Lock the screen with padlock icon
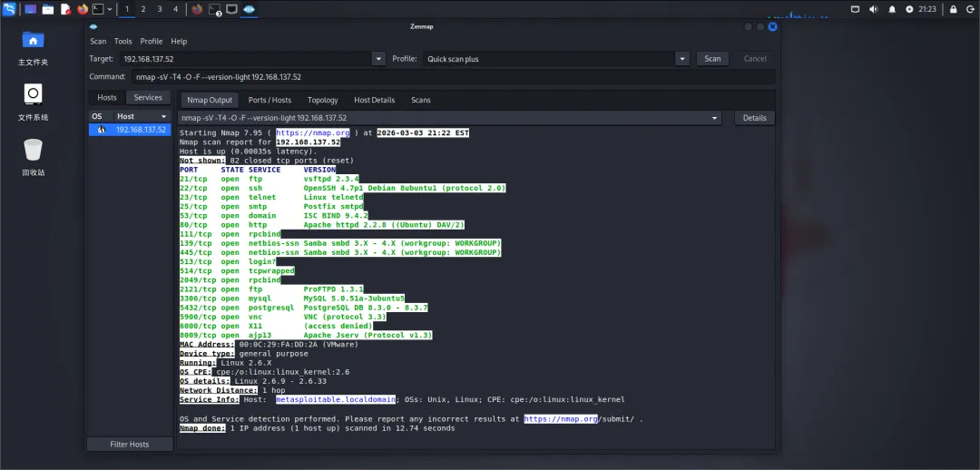Viewport: 980px width, 470px height. point(953,9)
